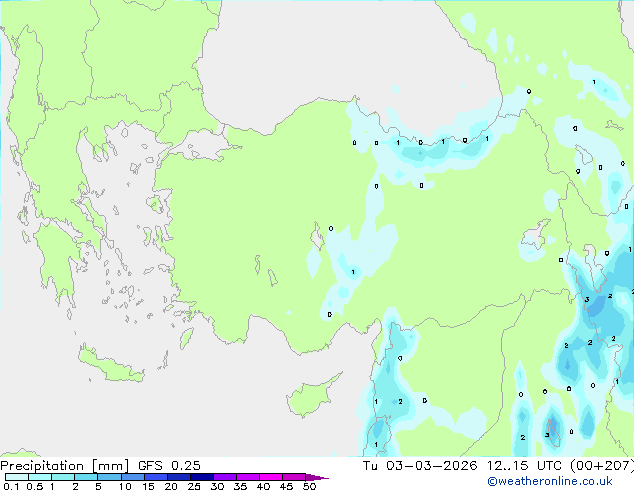
Task: Click the "50" legend scale label
Action: (310, 486)
